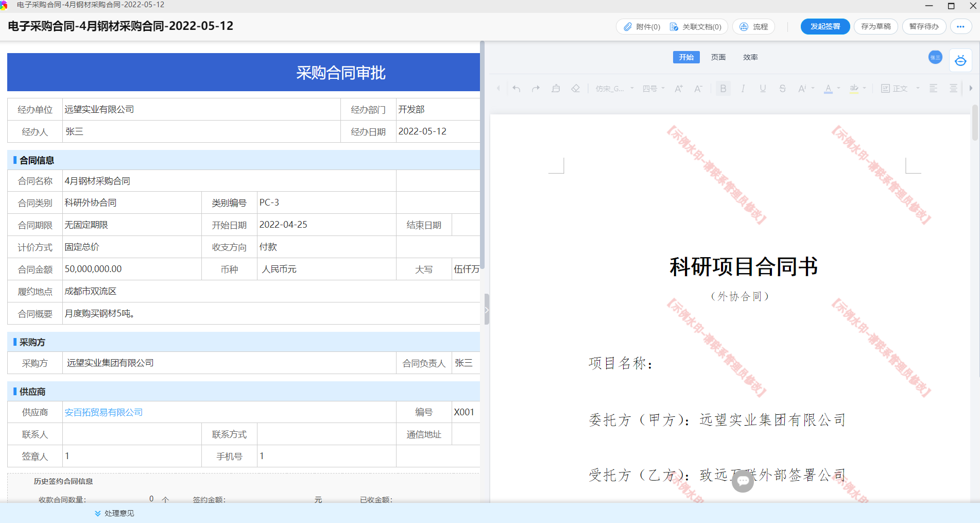Click the 存为草稿 button
This screenshot has width=980, height=523.
[876, 26]
